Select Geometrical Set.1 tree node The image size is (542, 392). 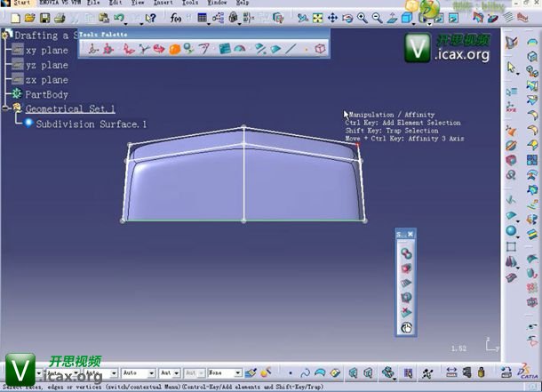tap(70, 108)
